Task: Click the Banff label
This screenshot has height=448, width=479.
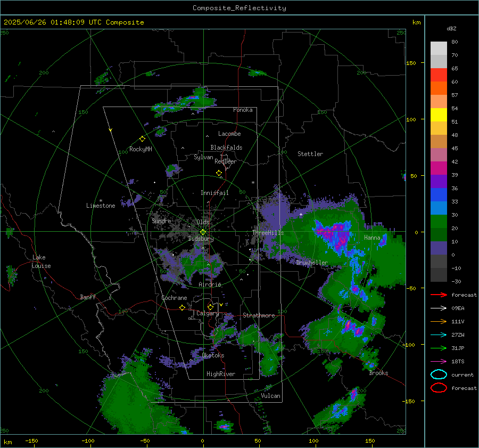Action: pyautogui.click(x=88, y=297)
